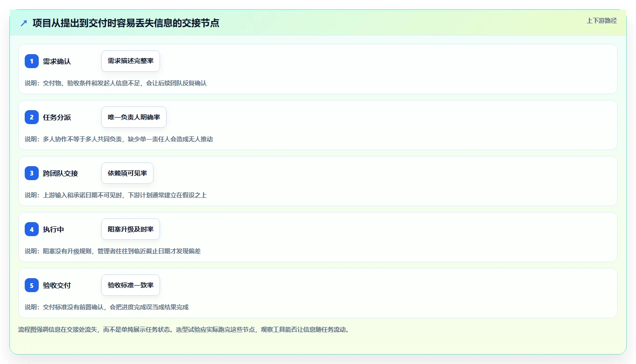Select the 依赖项可见率 chip
This screenshot has width=636, height=364.
pyautogui.click(x=127, y=173)
